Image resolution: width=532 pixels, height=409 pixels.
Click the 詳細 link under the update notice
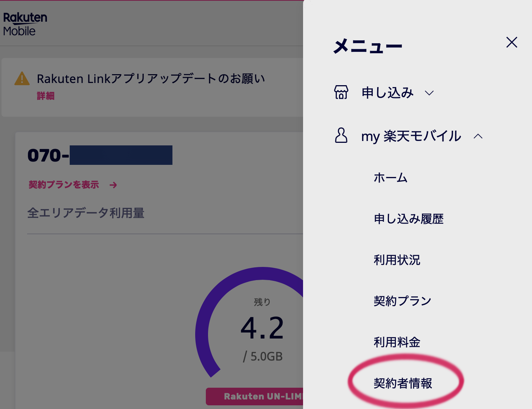[45, 96]
